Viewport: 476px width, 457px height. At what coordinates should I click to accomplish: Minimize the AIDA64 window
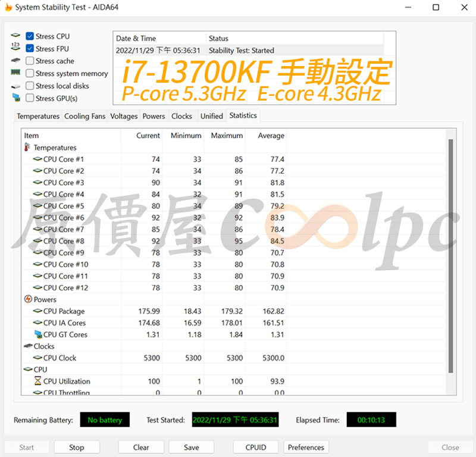pos(408,7)
